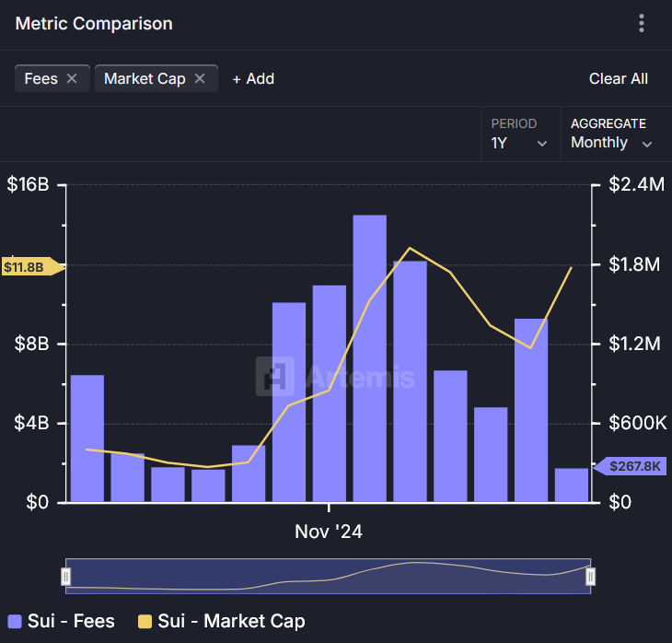Open the Period 1Y dropdown
Image resolution: width=672 pixels, height=643 pixels.
(x=519, y=134)
